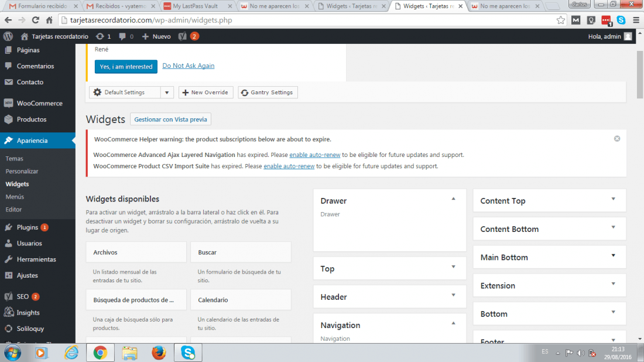Collapse the Navigation widget area

click(x=453, y=323)
